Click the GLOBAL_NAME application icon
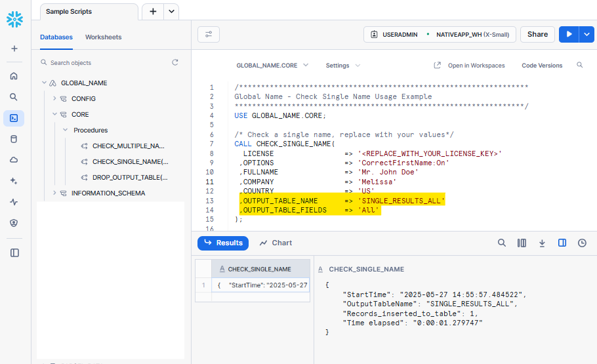The height and width of the screenshot is (364, 597). (x=53, y=83)
